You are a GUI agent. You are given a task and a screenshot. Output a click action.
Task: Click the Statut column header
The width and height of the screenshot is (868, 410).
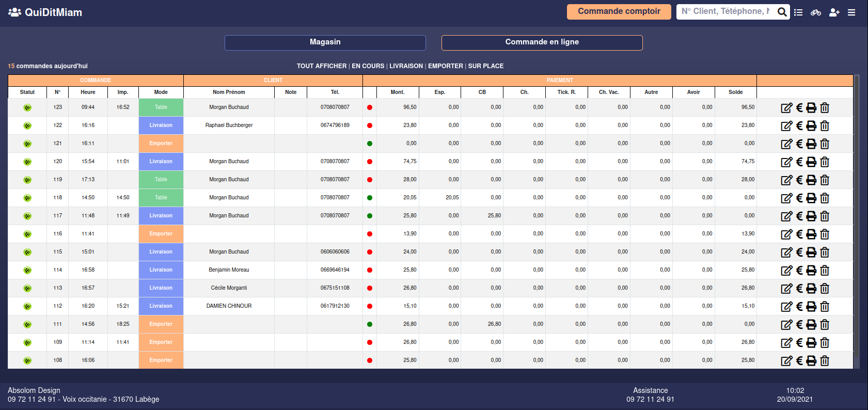27,92
